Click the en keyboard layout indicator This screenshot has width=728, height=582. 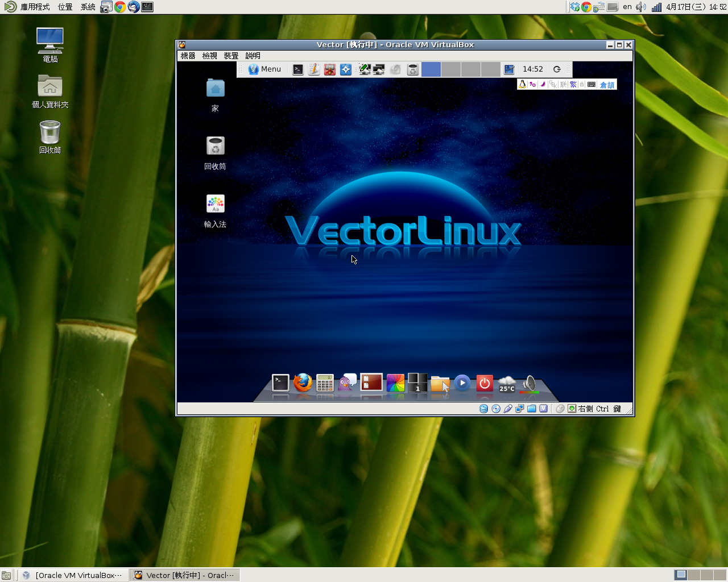tap(627, 7)
